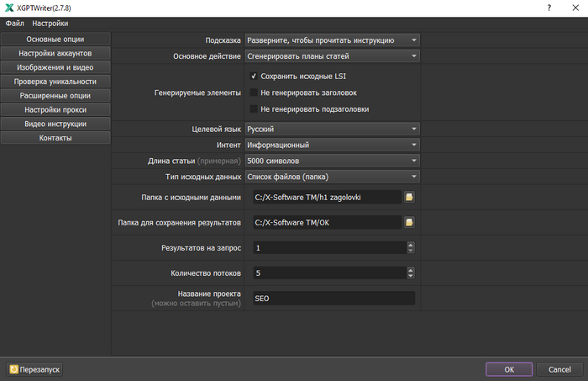The image size is (588, 381).
Task: Click the folder browse icon for results folder
Action: (409, 223)
